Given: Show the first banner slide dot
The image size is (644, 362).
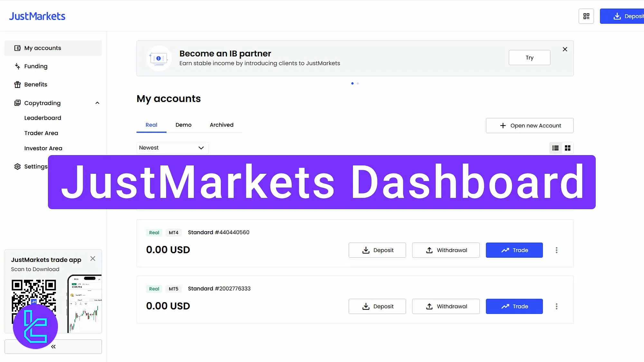Looking at the screenshot, I should (x=352, y=83).
